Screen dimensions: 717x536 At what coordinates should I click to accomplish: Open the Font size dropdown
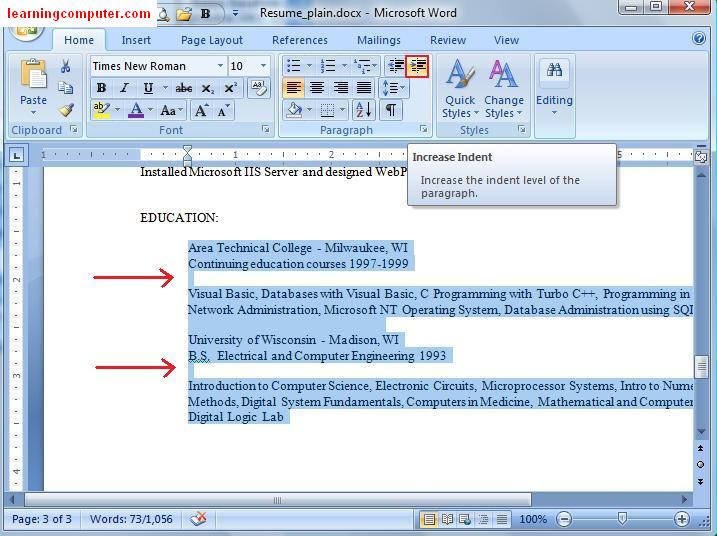[x=263, y=66]
